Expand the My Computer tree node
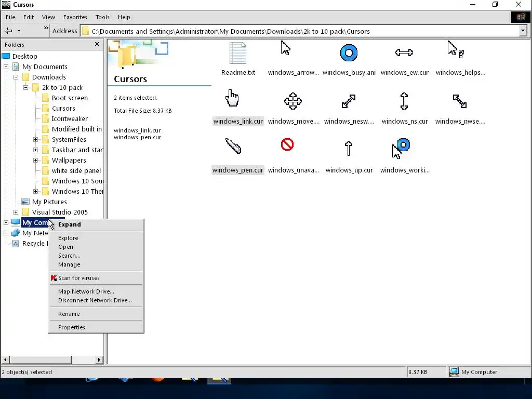This screenshot has height=399, width=532. click(6, 222)
